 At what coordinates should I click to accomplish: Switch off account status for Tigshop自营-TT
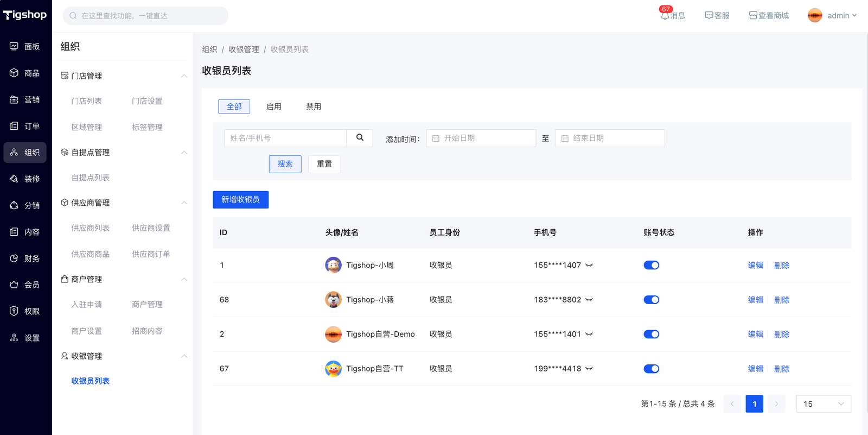pyautogui.click(x=651, y=369)
